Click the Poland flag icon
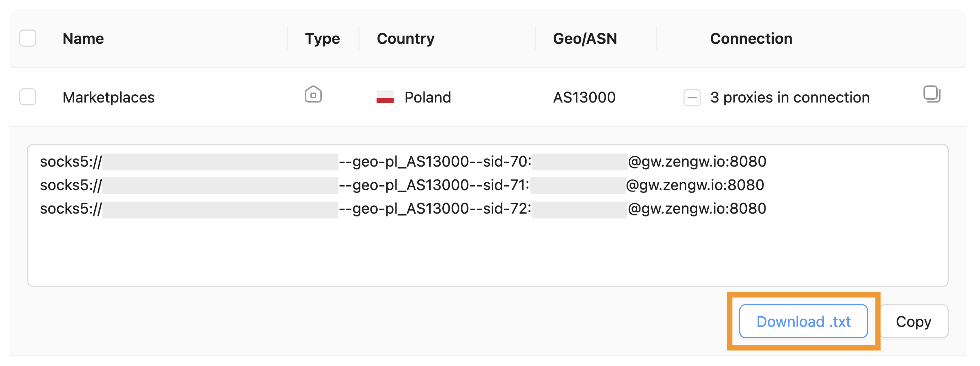 pos(385,97)
